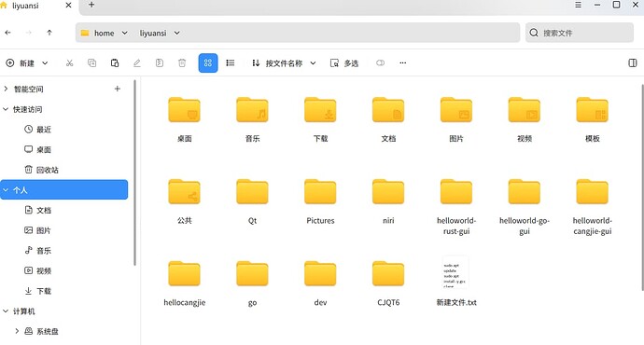Click the 多选 multi-select button
This screenshot has height=345, width=644.
[x=344, y=63]
